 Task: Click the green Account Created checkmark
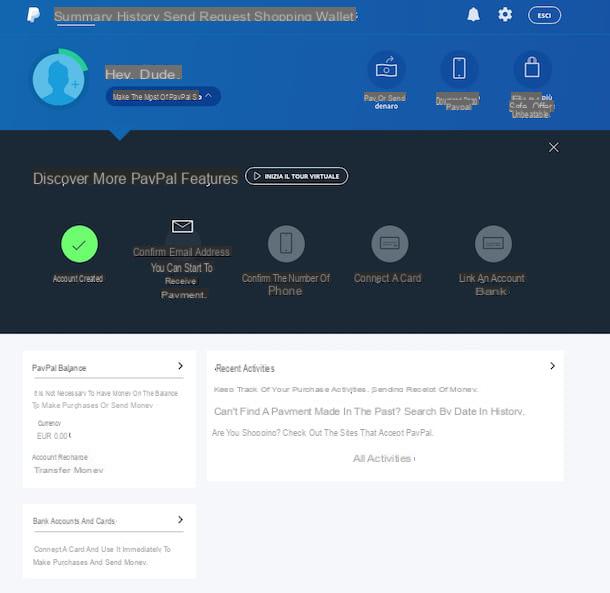(x=79, y=244)
